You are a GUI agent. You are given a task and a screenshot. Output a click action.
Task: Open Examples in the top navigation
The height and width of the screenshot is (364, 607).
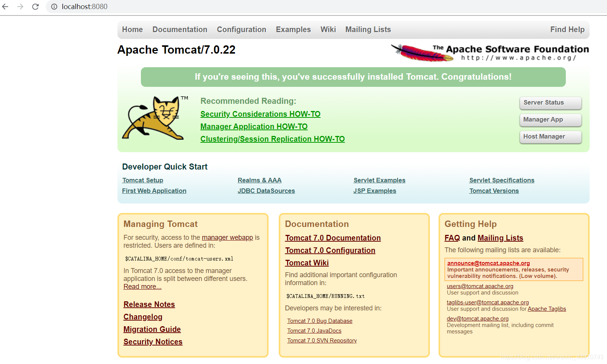pos(293,29)
